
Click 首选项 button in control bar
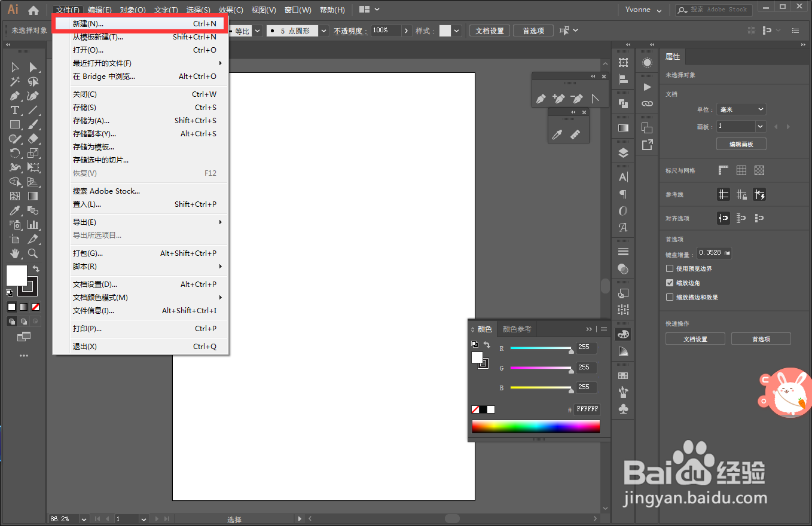click(x=533, y=30)
